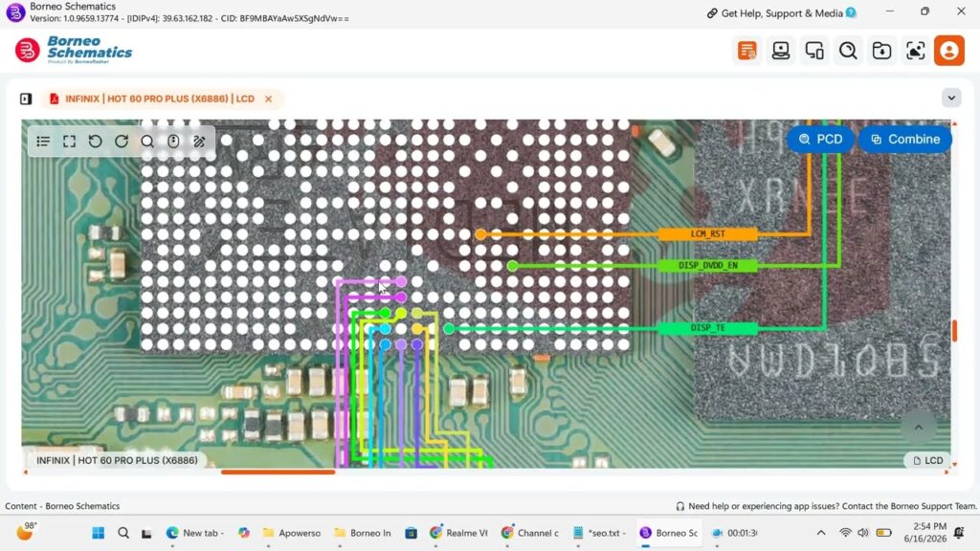Select the INFINIX HOT 60 PRO PLUS LCD tab
980x551 pixels.
(160, 99)
